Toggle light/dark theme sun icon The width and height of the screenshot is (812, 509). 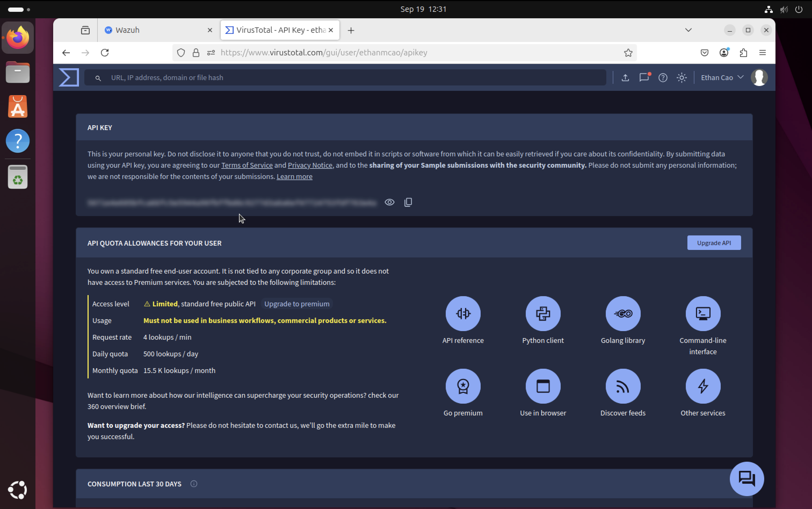(682, 78)
